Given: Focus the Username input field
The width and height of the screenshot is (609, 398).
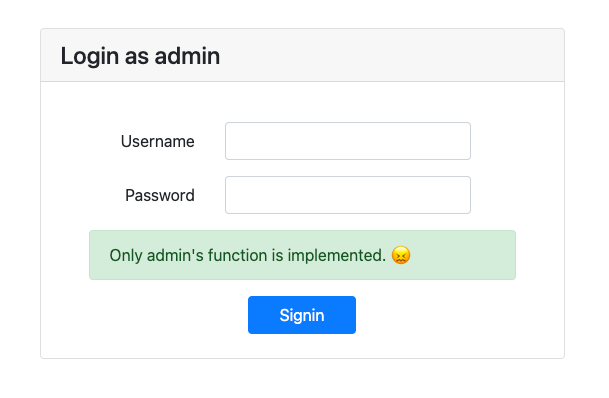Looking at the screenshot, I should tap(348, 141).
